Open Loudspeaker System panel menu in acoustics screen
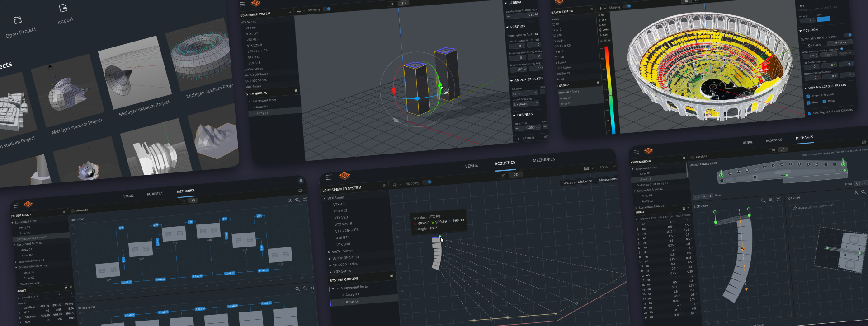 pyautogui.click(x=384, y=185)
